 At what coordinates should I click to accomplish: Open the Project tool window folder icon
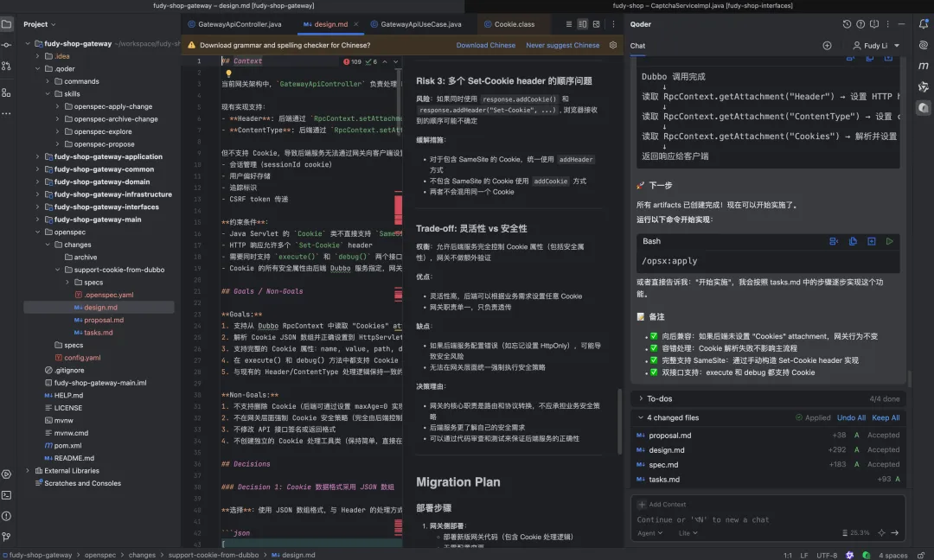pyautogui.click(x=7, y=24)
